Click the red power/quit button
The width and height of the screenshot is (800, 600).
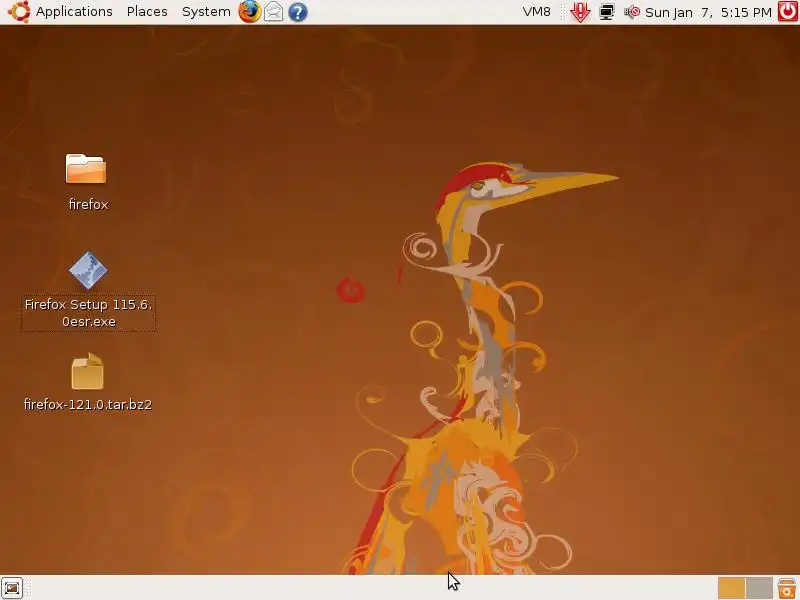pyautogui.click(x=787, y=11)
